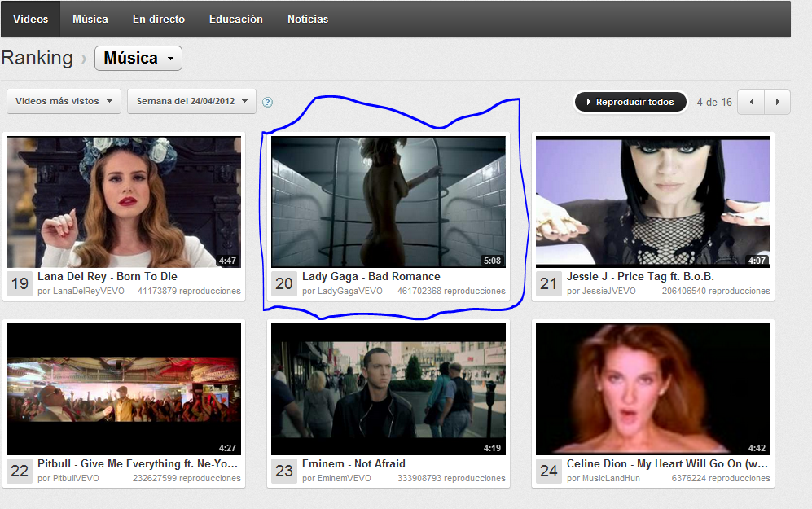The height and width of the screenshot is (509, 812).
Task: Visit the LadyGagaVEVO channel link
Action: 349,291
